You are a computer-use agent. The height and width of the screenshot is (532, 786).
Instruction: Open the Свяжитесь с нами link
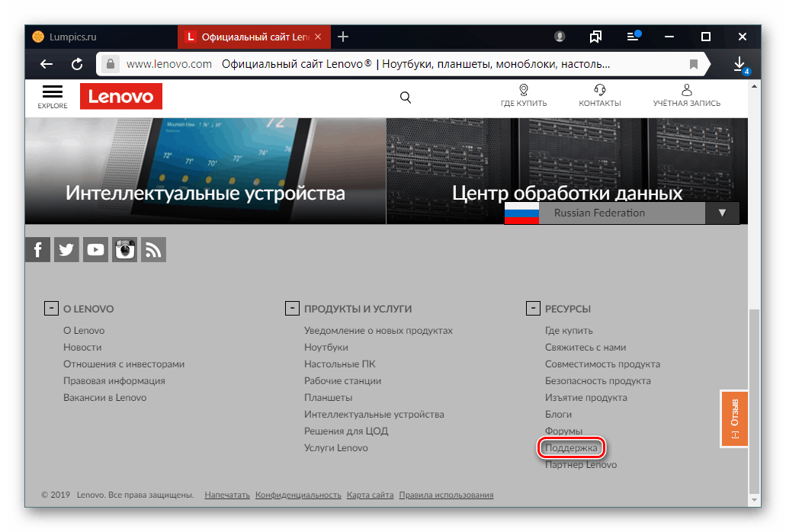coord(585,347)
